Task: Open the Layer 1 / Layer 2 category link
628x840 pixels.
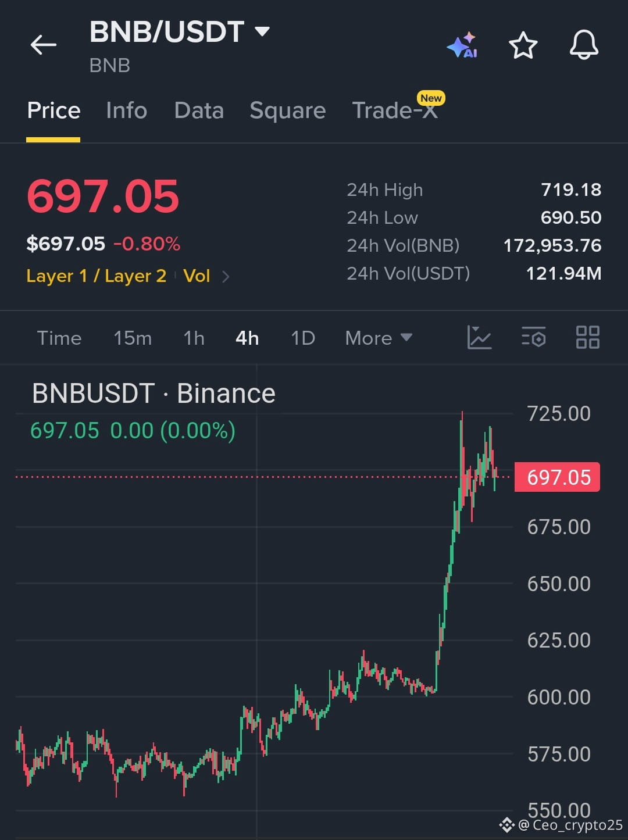Action: [x=97, y=276]
